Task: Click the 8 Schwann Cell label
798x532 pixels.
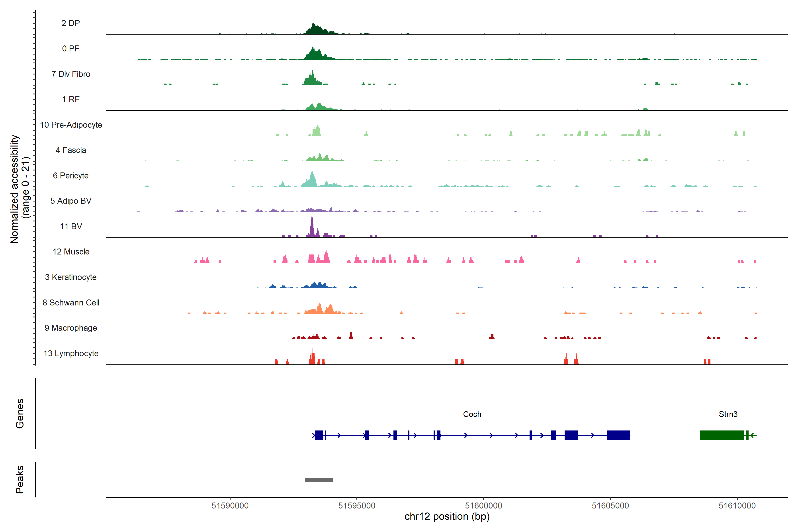Action: click(x=71, y=303)
